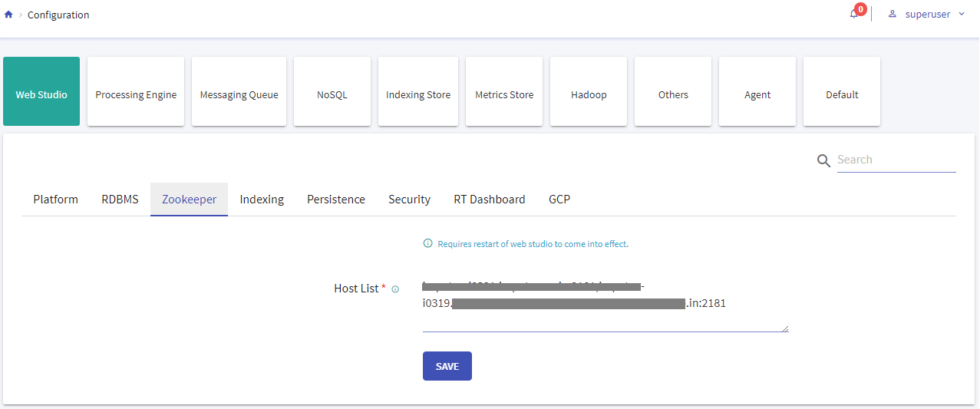Open the notifications bell icon

pos(853,14)
